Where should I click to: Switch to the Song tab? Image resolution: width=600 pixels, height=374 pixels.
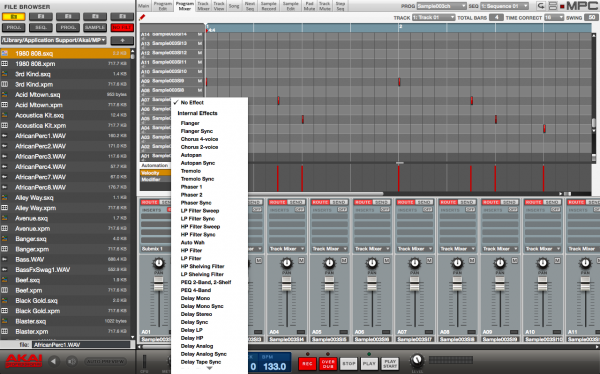tap(234, 6)
